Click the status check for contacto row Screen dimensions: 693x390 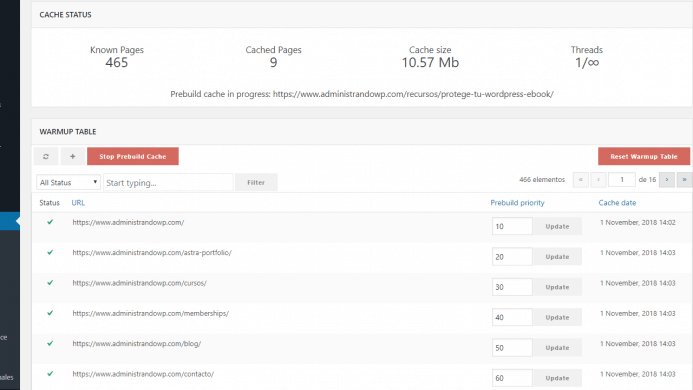50,374
